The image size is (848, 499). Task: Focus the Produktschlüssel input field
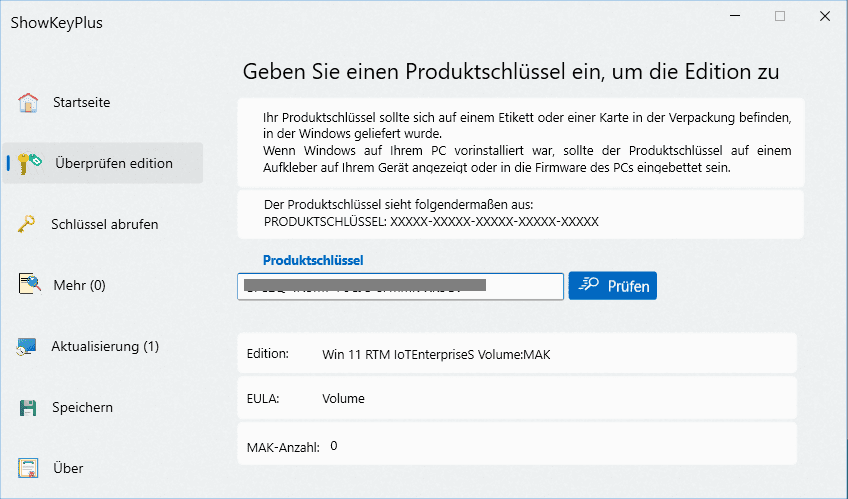[x=400, y=286]
